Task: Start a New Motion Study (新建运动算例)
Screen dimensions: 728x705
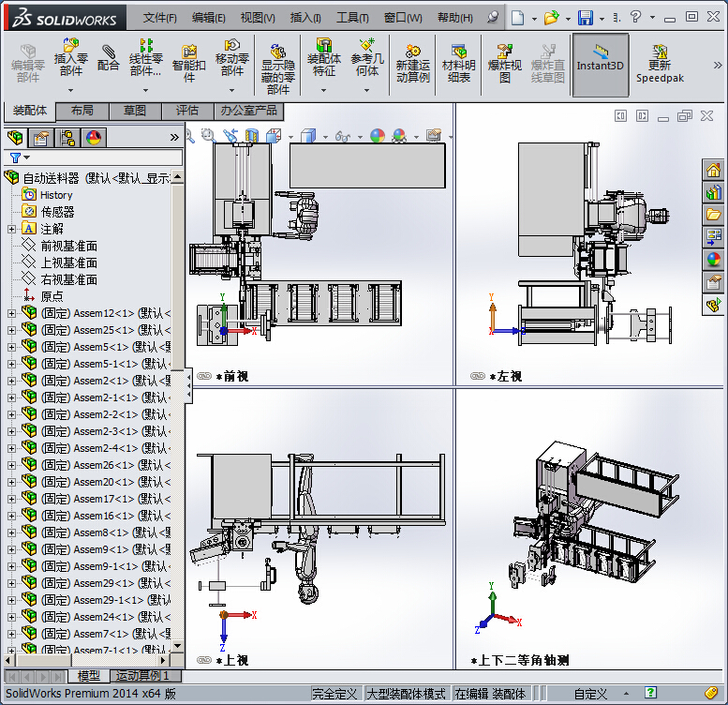Action: coord(413,64)
